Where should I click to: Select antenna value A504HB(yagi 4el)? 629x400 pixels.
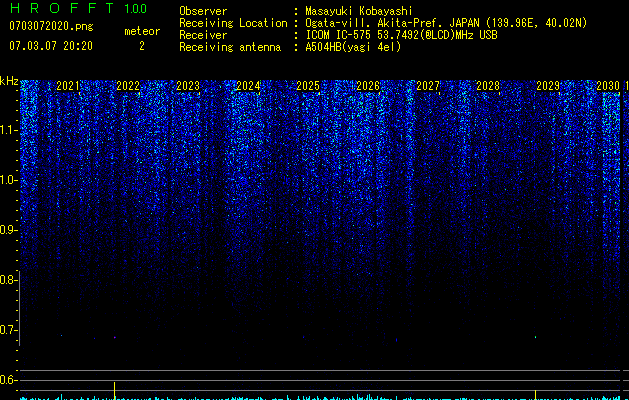click(353, 47)
